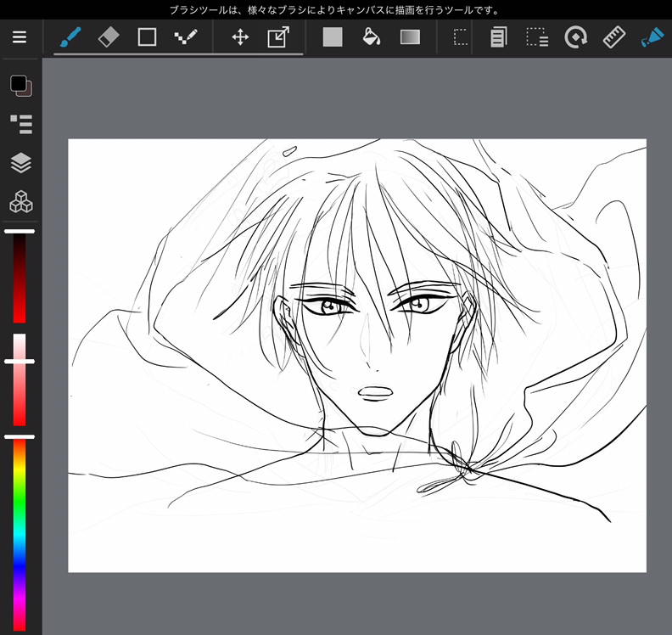Screen dimensions: 672x635
Task: Open the brush list panel
Action: pyautogui.click(x=21, y=124)
